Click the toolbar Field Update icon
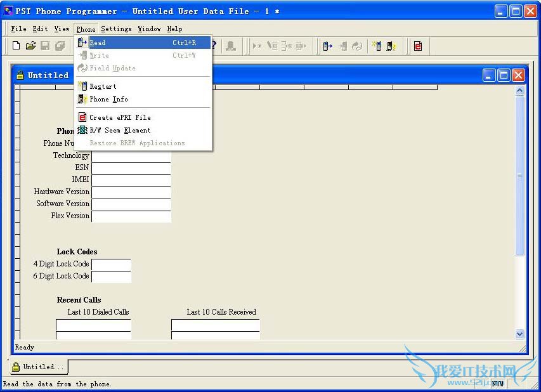 [x=357, y=46]
